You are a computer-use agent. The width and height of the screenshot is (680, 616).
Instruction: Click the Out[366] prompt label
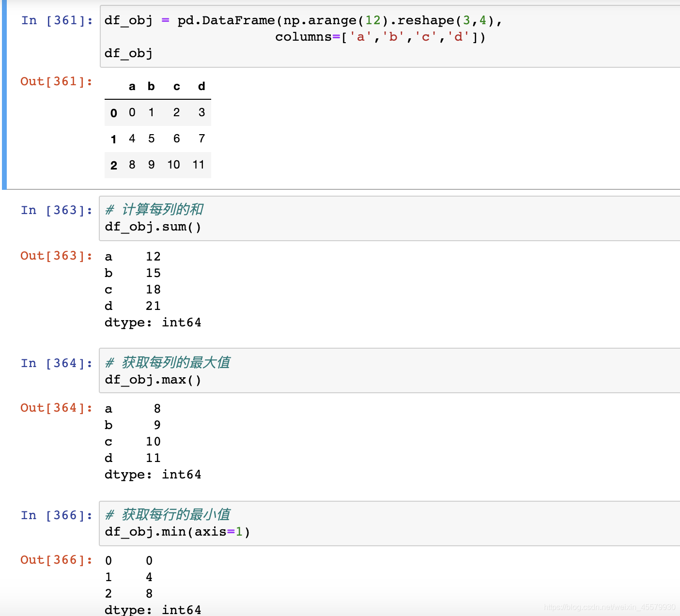tap(57, 560)
